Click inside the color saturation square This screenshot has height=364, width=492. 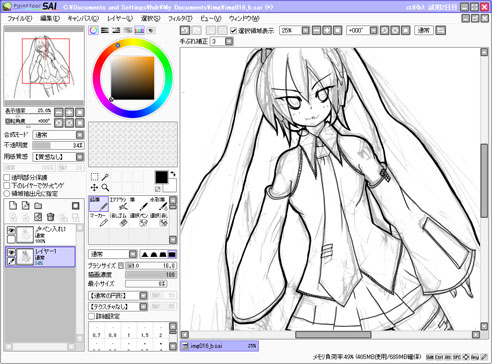pos(132,78)
